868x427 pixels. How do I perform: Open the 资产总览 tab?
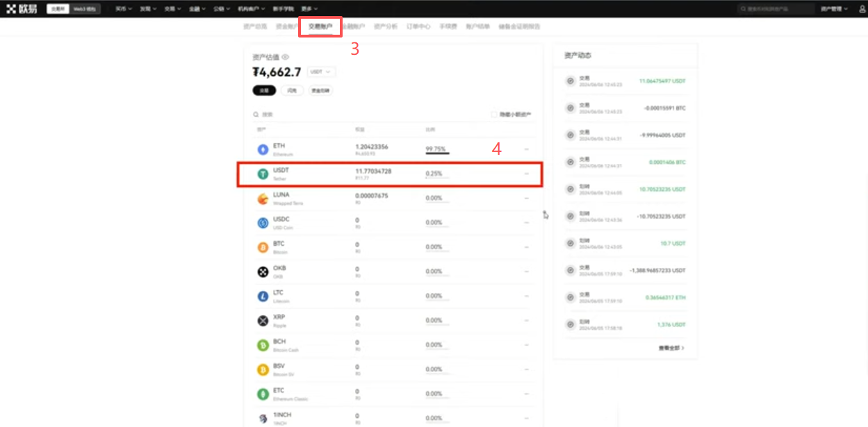point(255,26)
